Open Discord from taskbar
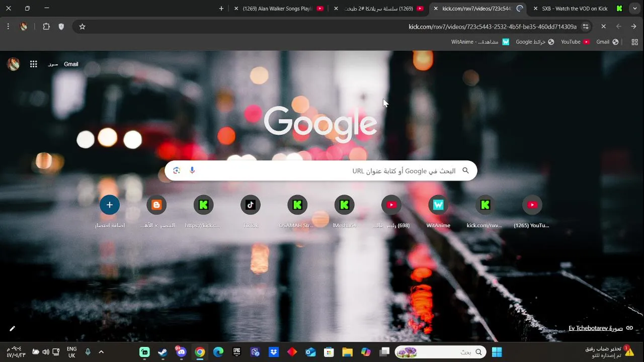Viewport: 644px width, 362px height. pos(181,352)
